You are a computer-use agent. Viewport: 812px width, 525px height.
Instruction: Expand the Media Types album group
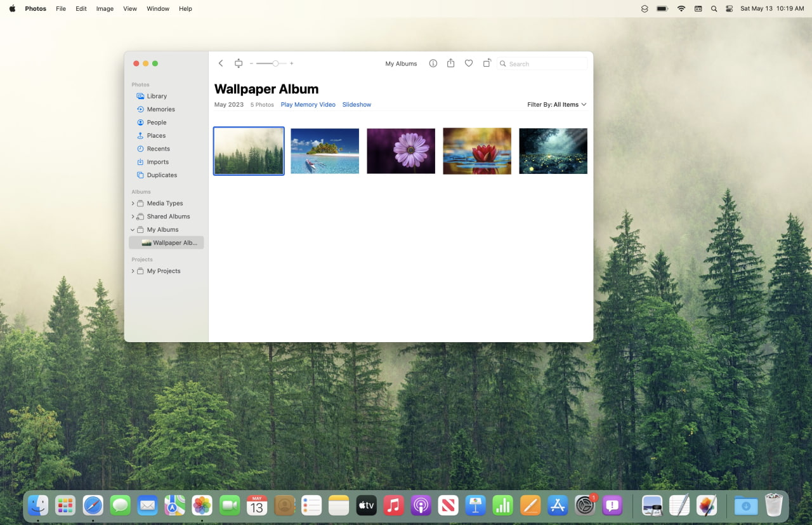[x=132, y=203]
